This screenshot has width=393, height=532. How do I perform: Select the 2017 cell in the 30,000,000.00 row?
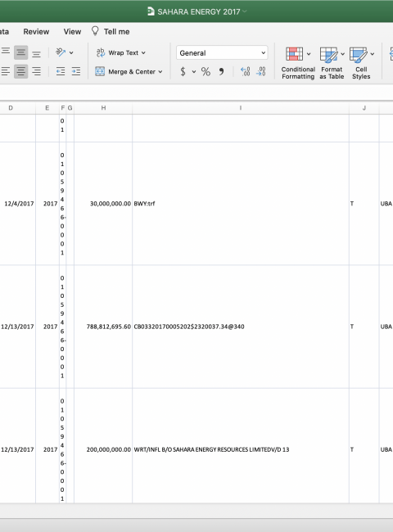click(x=47, y=204)
